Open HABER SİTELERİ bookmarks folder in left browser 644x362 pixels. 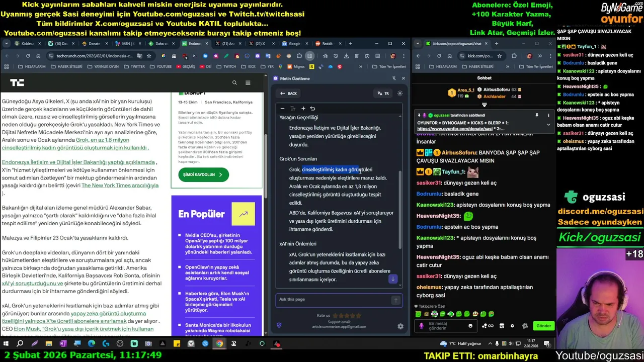pyautogui.click(x=66, y=66)
